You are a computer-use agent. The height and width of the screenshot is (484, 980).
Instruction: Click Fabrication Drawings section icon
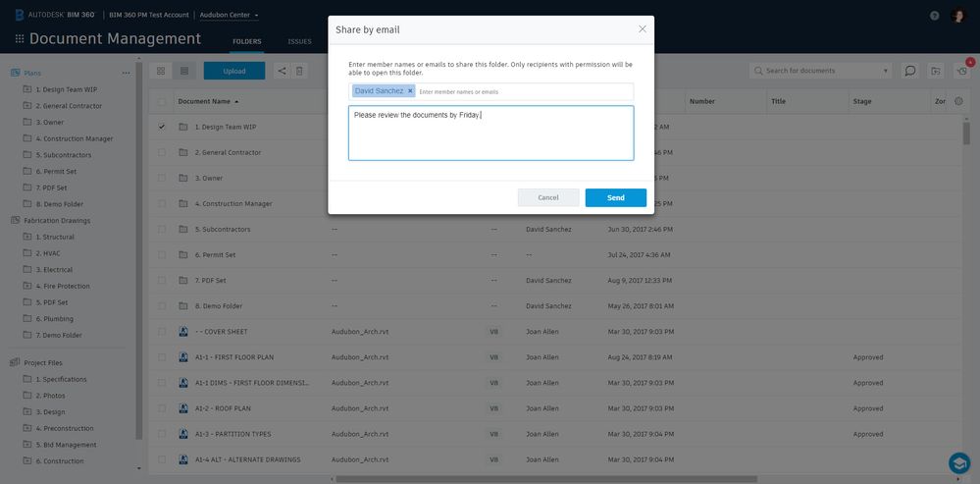tap(15, 220)
